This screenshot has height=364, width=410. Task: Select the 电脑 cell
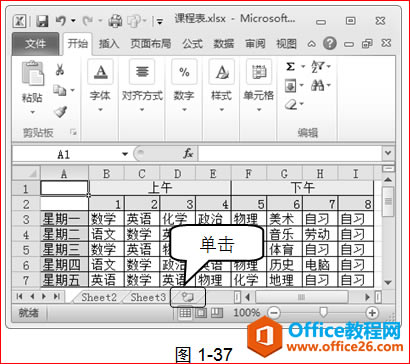[320, 265]
